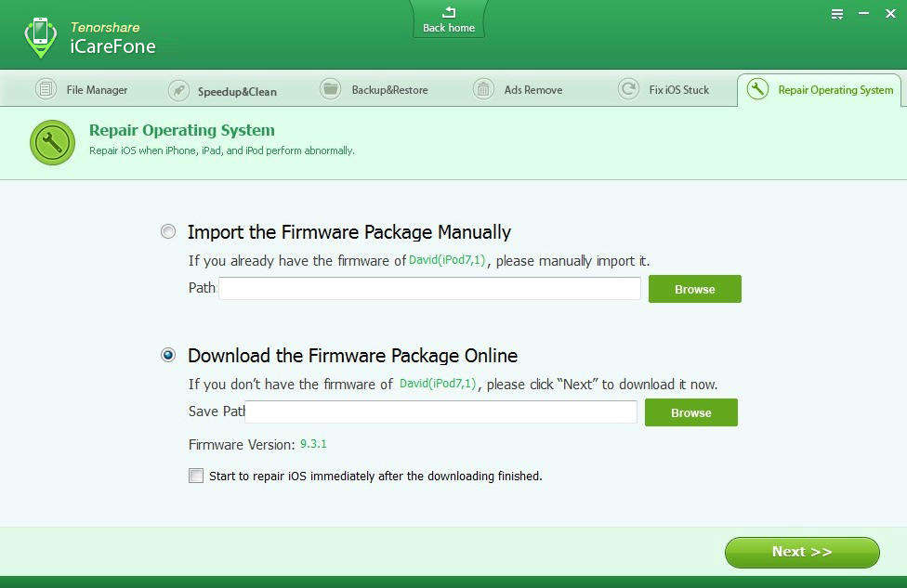907x588 pixels.
Task: Minimize the iCareFone window
Action: (863, 13)
